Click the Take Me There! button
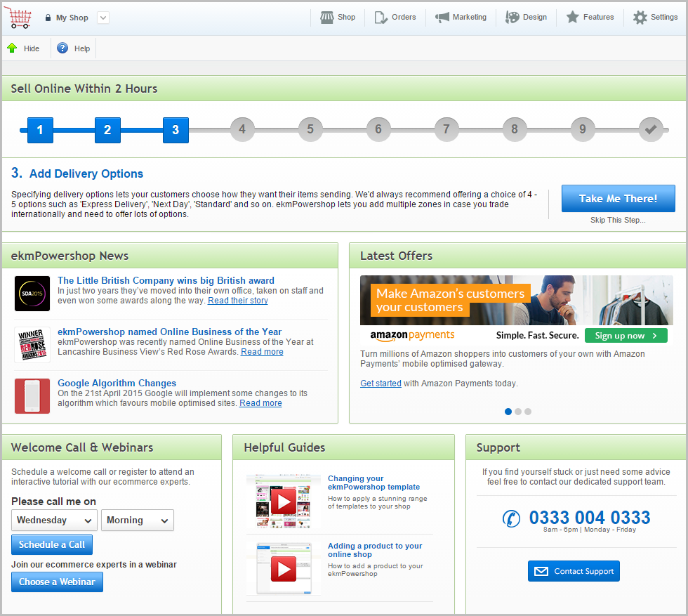The image size is (688, 616). [x=618, y=199]
